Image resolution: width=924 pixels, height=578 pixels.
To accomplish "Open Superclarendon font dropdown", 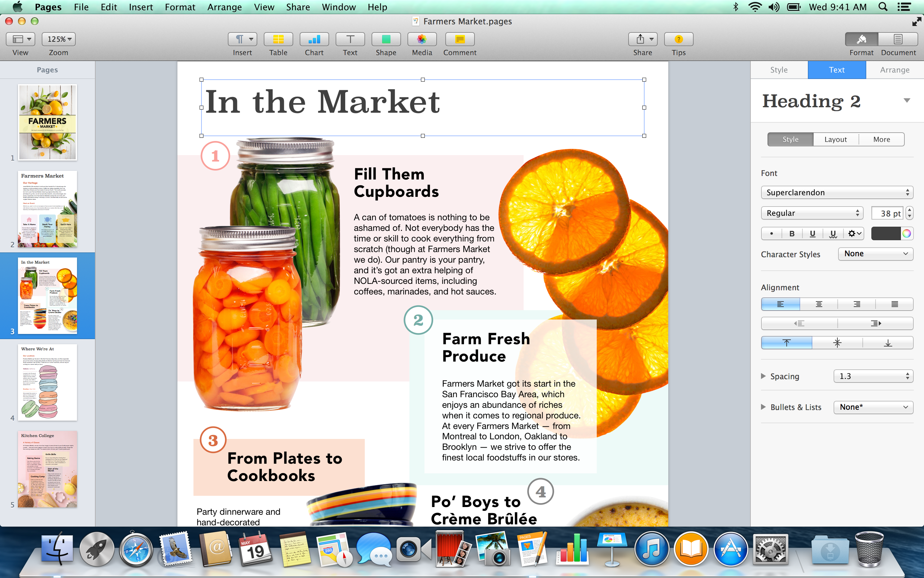I will (837, 192).
